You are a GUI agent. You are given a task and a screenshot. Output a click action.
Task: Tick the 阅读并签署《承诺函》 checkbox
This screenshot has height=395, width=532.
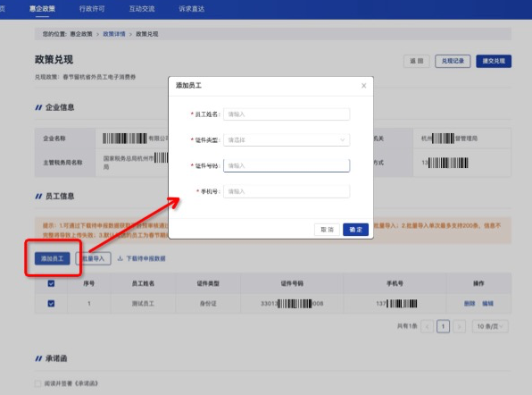coord(37,383)
